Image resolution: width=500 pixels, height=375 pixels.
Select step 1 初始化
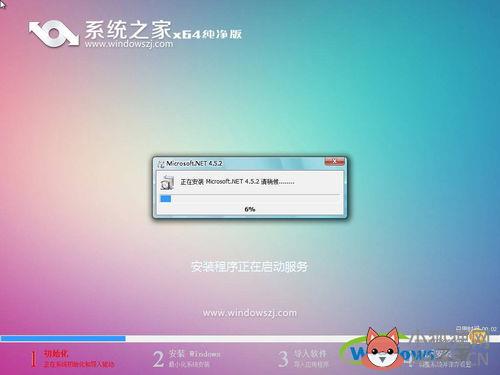point(73,358)
